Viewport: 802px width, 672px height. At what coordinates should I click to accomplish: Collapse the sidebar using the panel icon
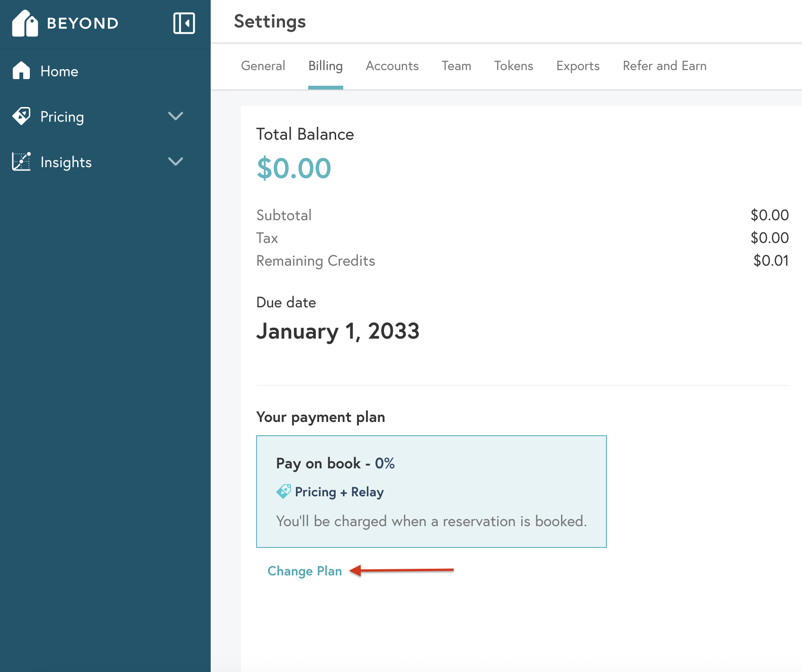[184, 23]
